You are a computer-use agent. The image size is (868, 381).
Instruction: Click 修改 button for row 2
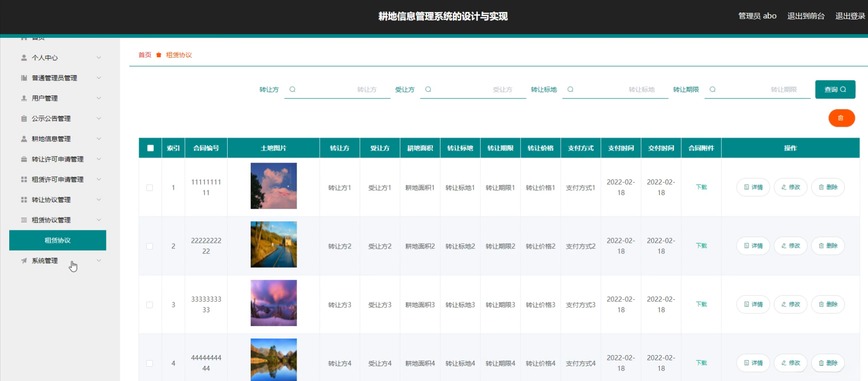791,246
